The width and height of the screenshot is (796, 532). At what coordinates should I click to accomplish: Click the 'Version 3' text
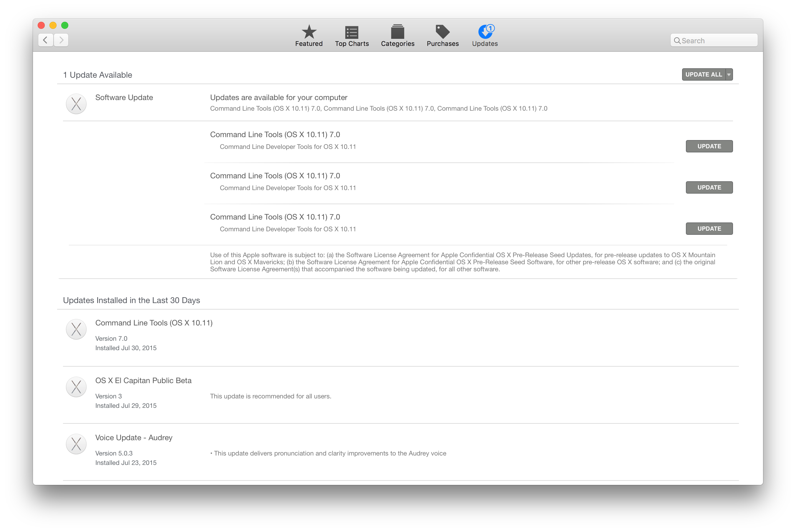108,396
